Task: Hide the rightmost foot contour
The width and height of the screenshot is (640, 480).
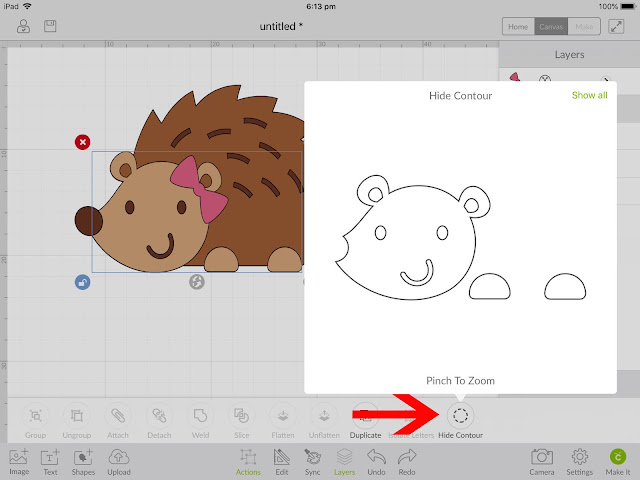Action: [565, 287]
